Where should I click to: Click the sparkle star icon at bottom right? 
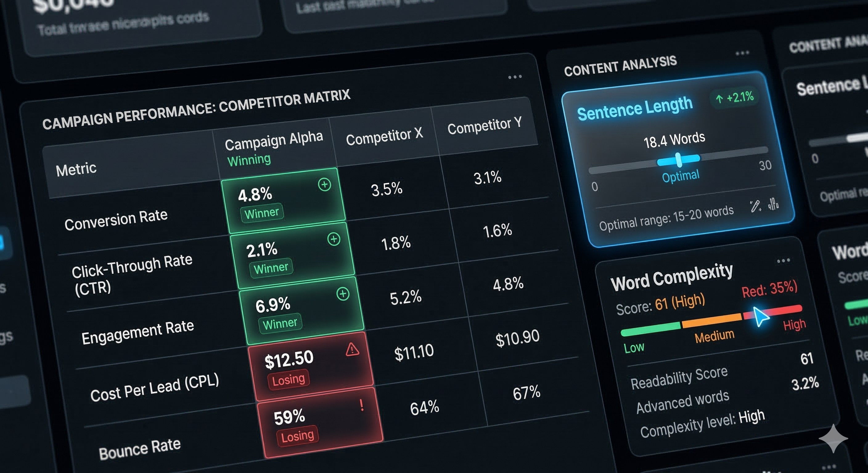833,438
